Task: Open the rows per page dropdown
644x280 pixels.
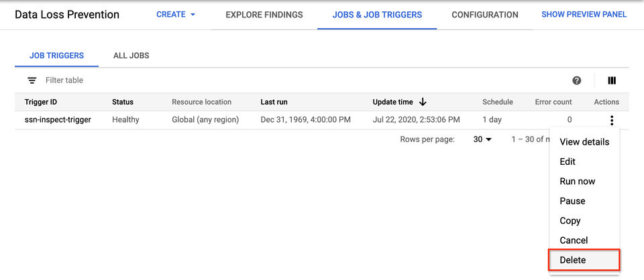Action: (x=482, y=139)
